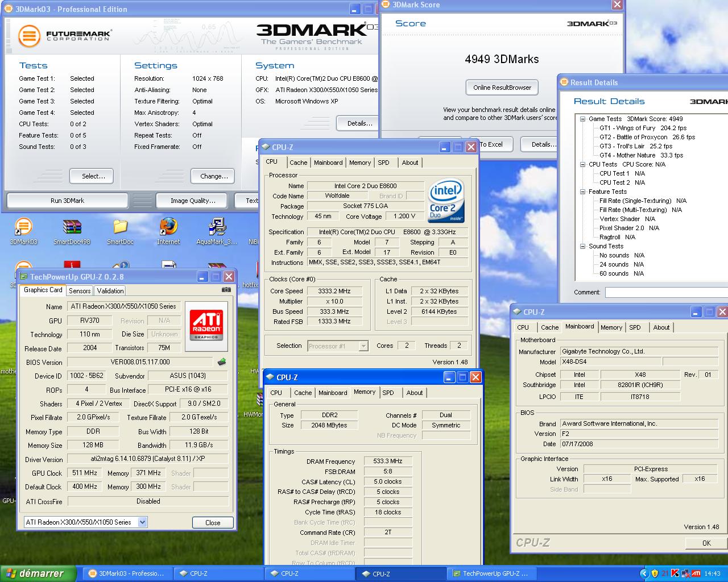Open the Cache tab in top CPU-Z
Viewport: 728px width, 582px height.
click(298, 163)
